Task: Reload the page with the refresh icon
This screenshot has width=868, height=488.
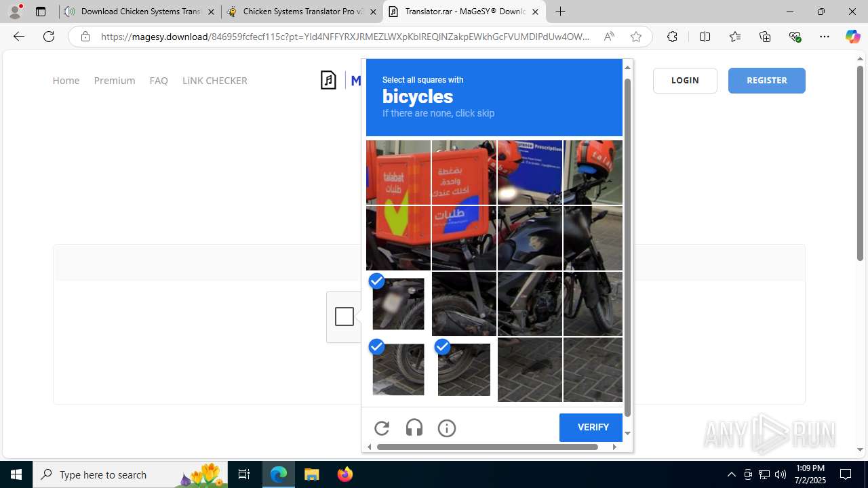Action: point(49,37)
